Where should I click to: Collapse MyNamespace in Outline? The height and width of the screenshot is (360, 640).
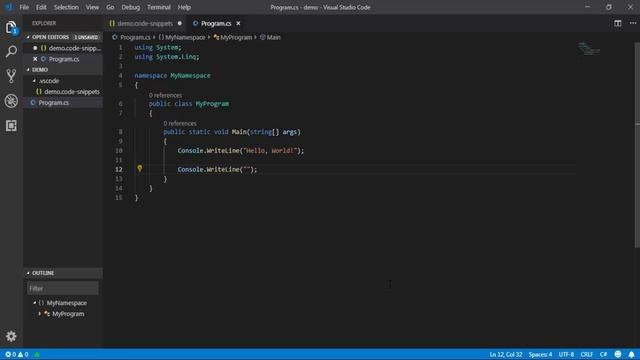click(x=35, y=303)
